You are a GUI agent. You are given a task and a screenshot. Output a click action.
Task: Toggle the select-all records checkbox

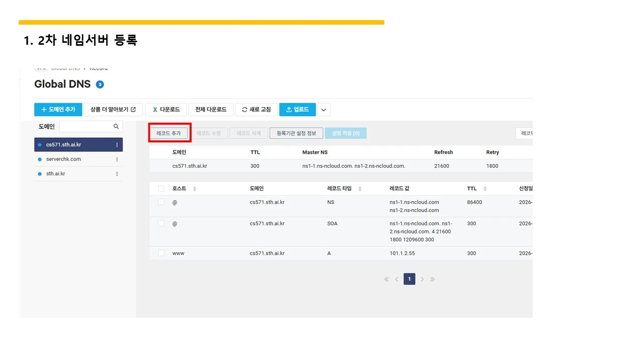click(162, 189)
